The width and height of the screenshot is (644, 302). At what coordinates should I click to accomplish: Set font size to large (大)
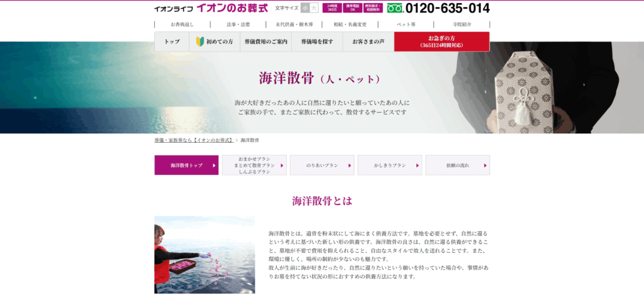point(314,8)
